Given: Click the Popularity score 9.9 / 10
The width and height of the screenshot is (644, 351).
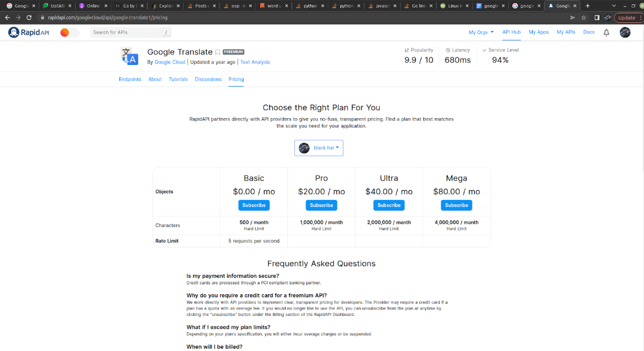Looking at the screenshot, I should pos(419,60).
